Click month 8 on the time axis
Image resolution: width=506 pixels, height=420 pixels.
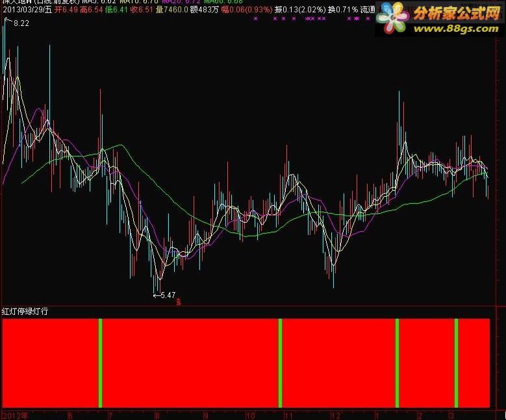(157, 415)
